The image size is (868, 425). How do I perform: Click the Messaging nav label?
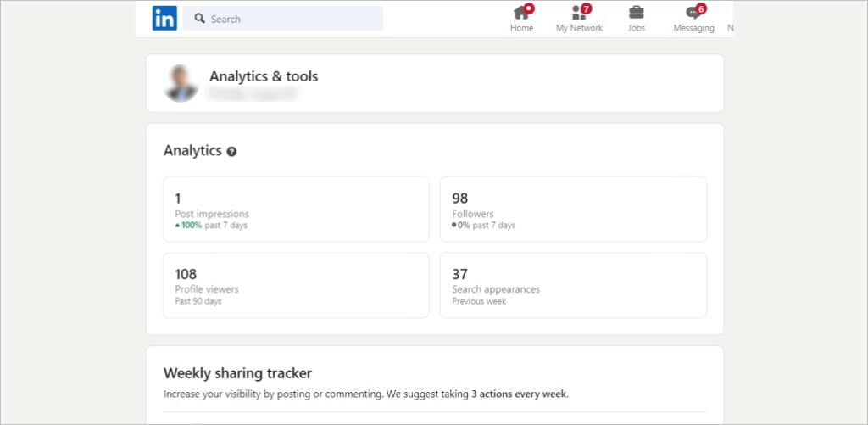click(x=693, y=28)
